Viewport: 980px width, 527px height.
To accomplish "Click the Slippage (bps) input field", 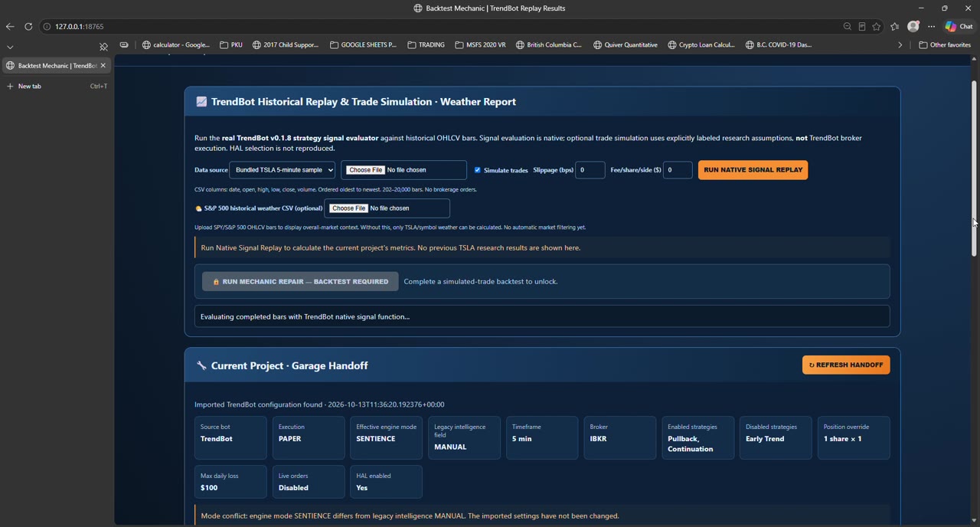I will [x=590, y=170].
